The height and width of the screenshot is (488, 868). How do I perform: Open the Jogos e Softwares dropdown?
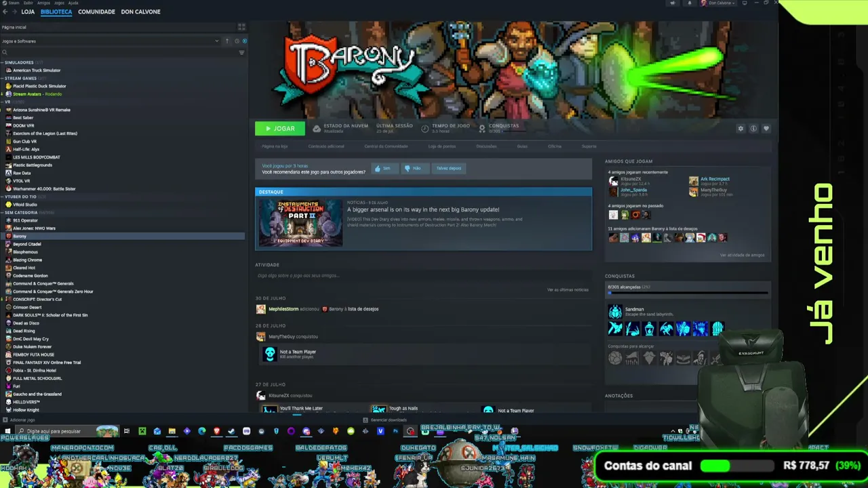pyautogui.click(x=111, y=41)
